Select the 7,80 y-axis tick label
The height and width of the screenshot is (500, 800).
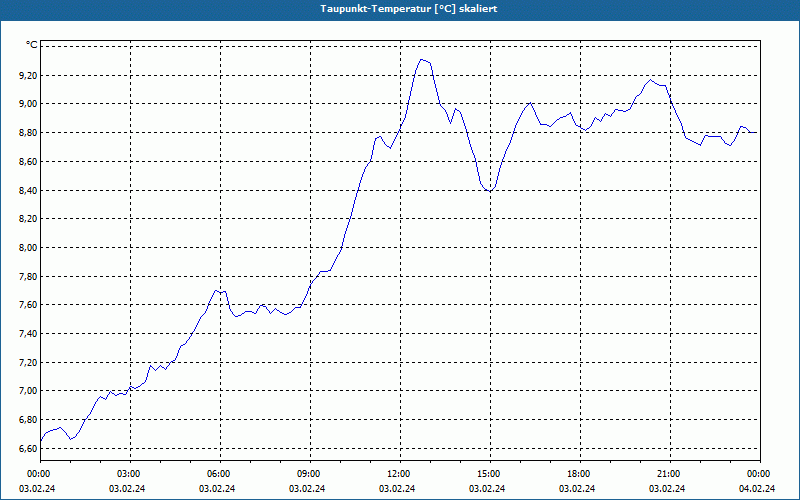pos(28,276)
